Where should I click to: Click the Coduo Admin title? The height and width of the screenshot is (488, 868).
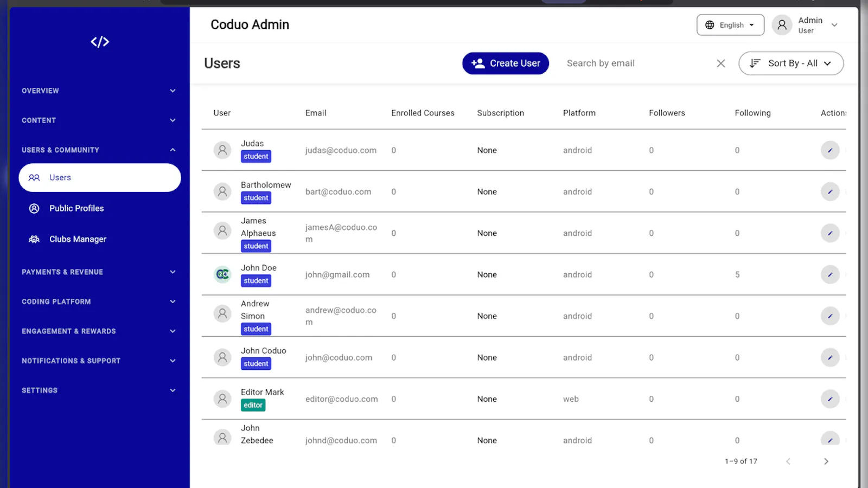pos(250,24)
